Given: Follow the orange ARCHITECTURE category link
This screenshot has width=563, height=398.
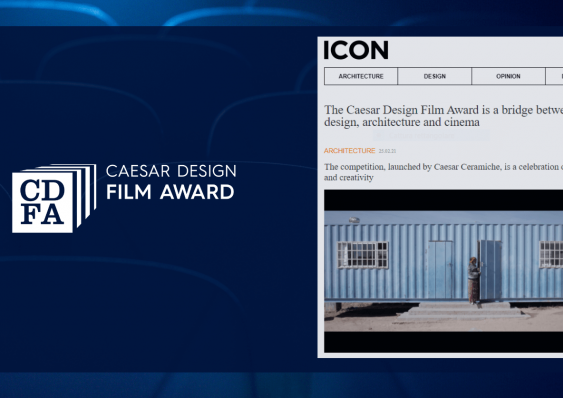Looking at the screenshot, I should click(349, 151).
